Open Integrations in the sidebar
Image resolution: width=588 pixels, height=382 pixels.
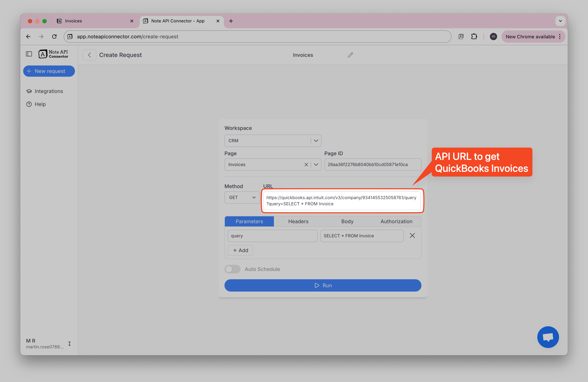(45, 91)
